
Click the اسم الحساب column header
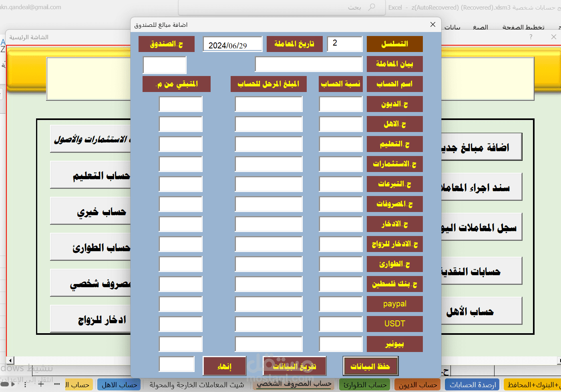pos(395,84)
